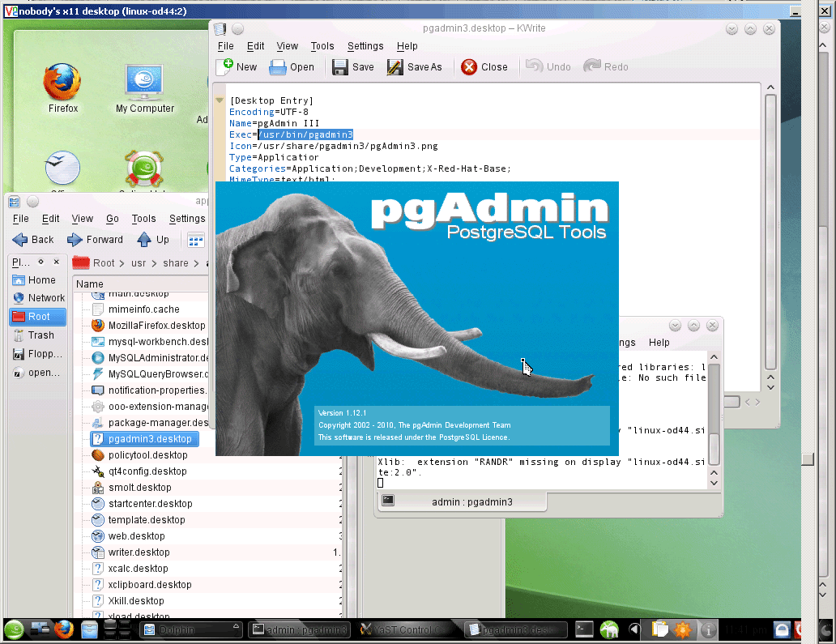836x644 pixels.
Task: Click usr in Dolphin breadcrumb
Action: pos(138,262)
